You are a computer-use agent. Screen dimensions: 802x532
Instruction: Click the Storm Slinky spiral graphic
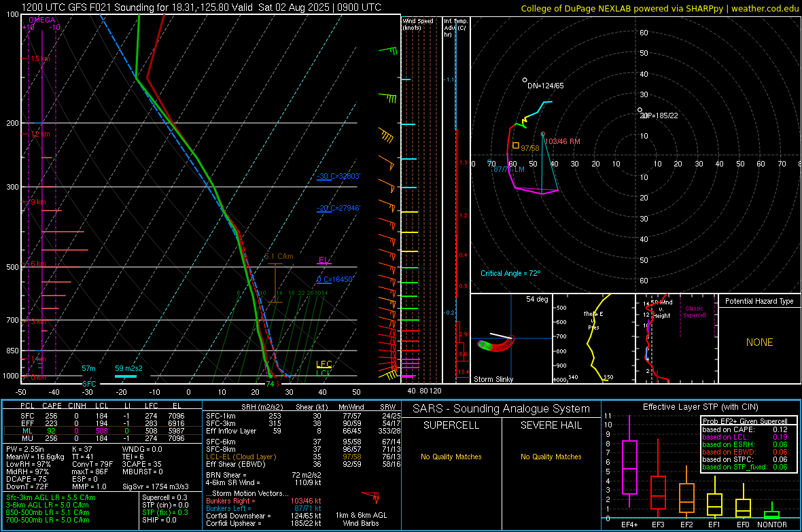495,342
